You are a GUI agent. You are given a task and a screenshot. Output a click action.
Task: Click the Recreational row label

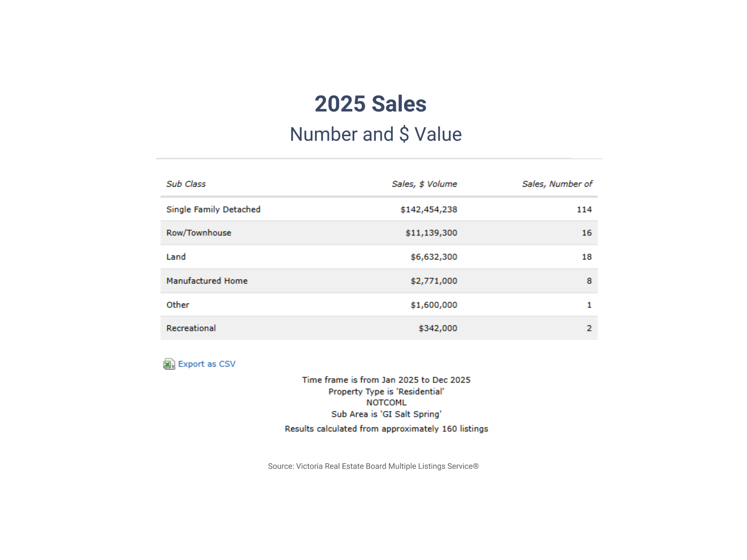point(191,328)
